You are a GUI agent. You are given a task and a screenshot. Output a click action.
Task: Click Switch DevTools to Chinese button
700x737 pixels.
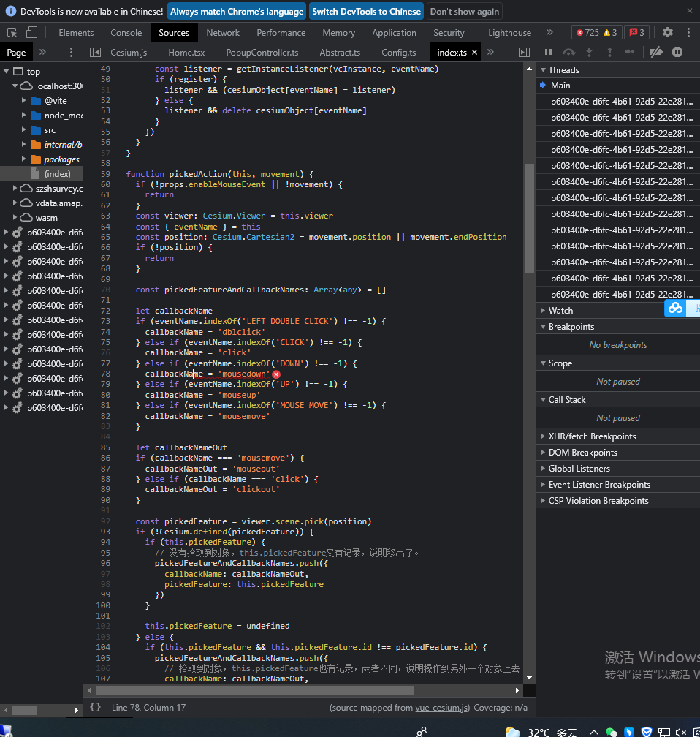[x=366, y=11]
